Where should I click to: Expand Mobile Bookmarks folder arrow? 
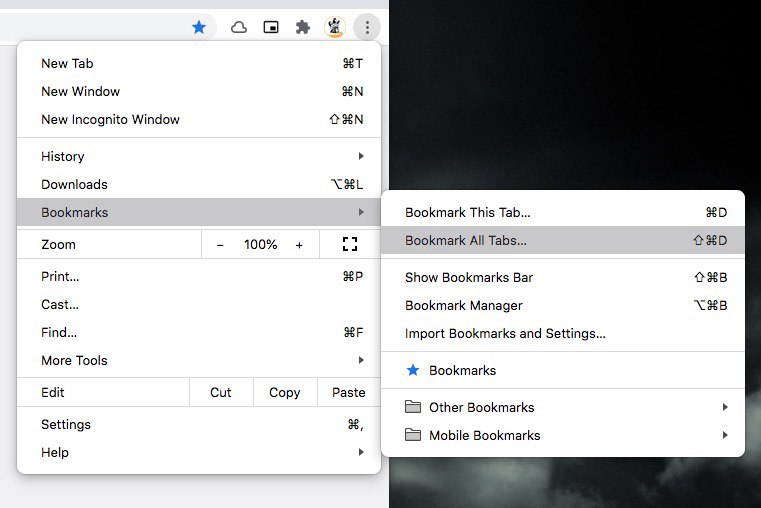[x=725, y=435]
